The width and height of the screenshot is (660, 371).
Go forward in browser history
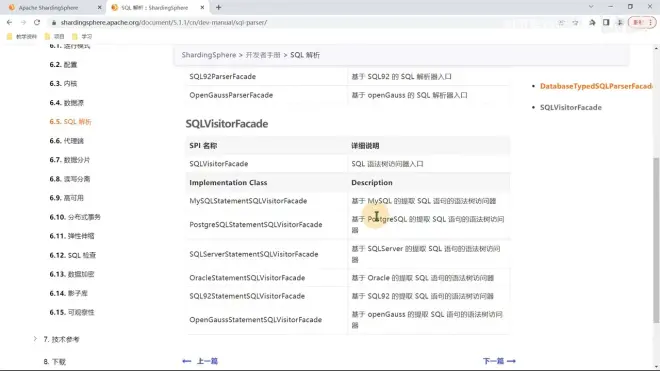click(x=23, y=22)
